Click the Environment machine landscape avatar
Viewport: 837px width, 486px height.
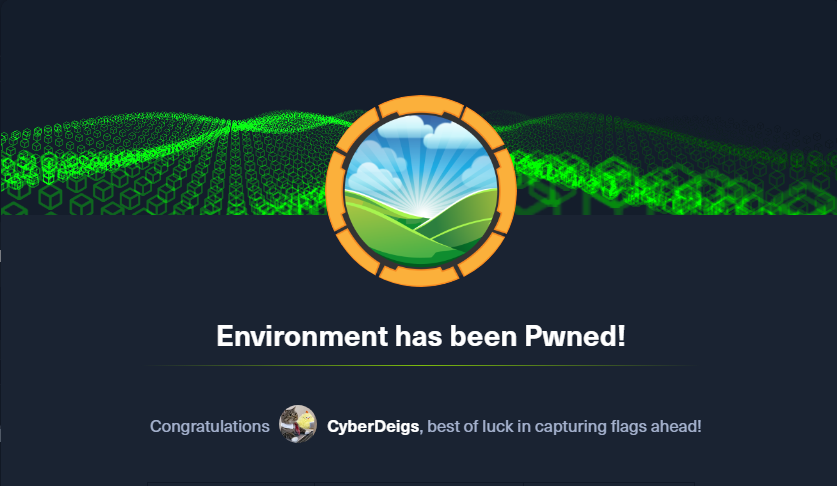point(421,191)
